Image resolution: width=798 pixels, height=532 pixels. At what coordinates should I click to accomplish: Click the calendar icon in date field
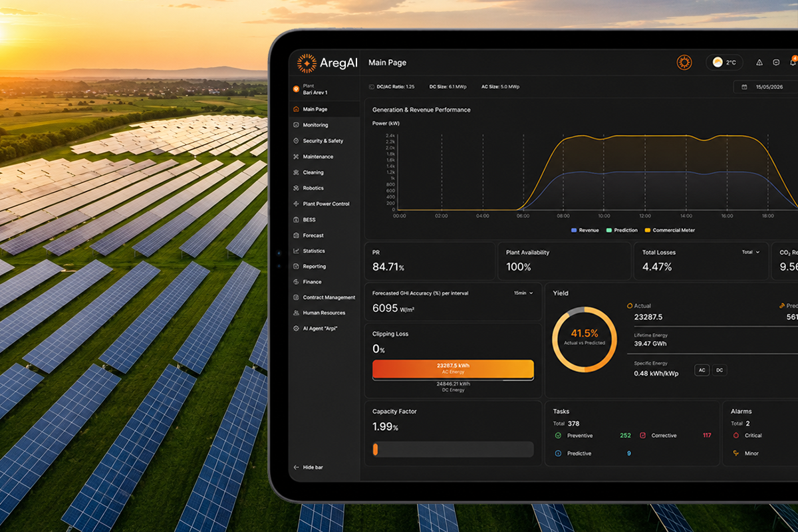(x=744, y=87)
